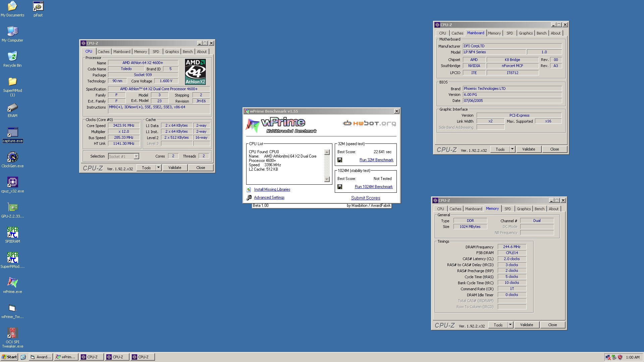Expand Tools dropdown arrow in Mainboard window
This screenshot has width=644, height=362.
click(x=512, y=149)
